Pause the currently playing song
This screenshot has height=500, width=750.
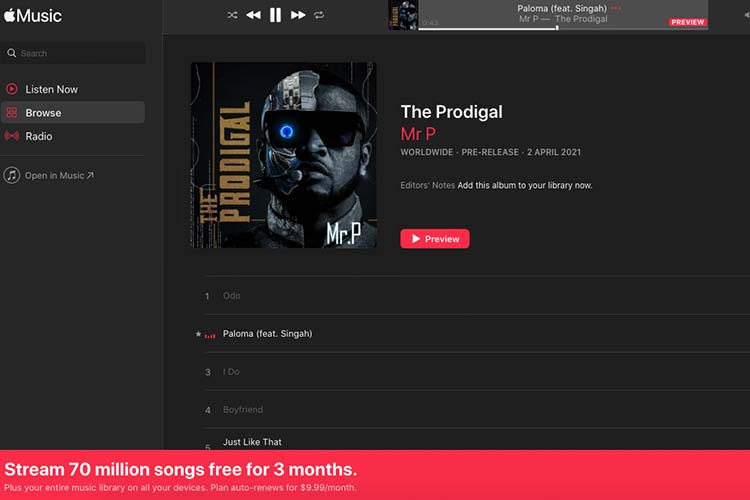pos(276,15)
